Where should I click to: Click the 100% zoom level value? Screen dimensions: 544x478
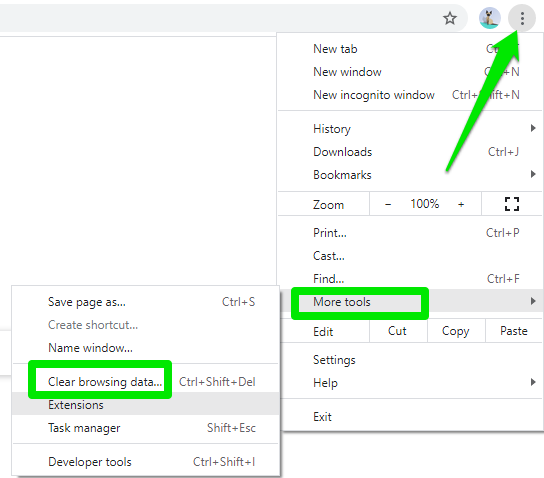425,204
